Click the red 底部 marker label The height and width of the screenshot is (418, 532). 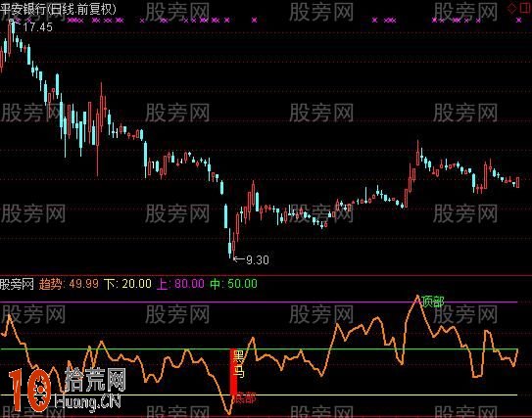click(x=245, y=397)
